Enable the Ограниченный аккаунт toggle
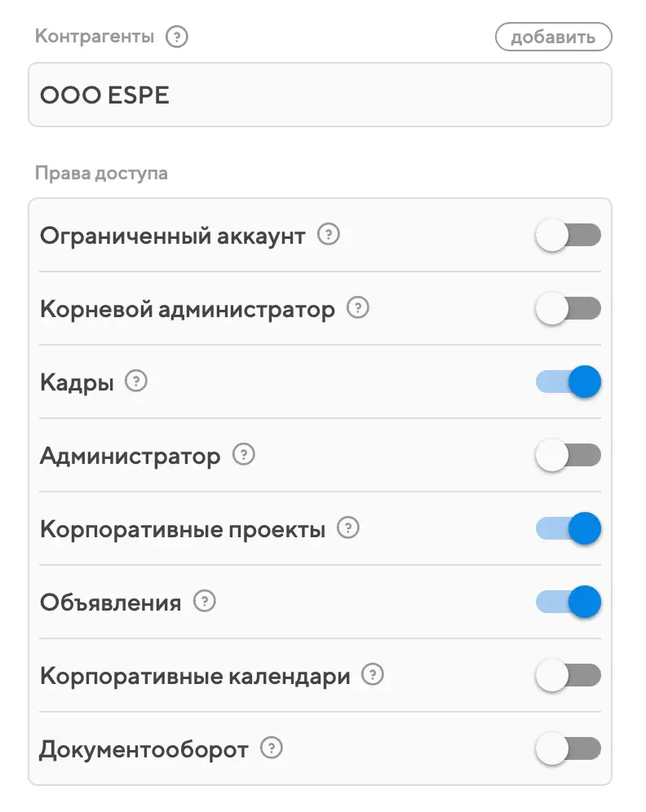Viewport: 646px width, 812px height. click(x=568, y=236)
